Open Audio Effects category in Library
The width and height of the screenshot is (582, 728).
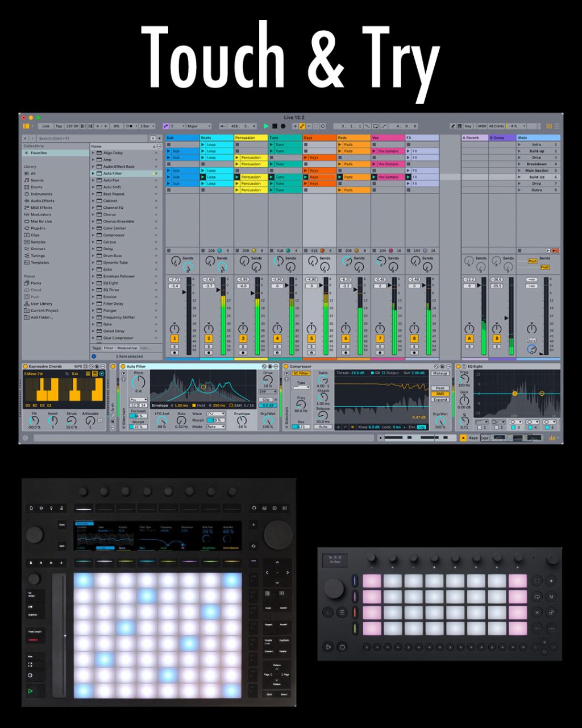(x=42, y=201)
